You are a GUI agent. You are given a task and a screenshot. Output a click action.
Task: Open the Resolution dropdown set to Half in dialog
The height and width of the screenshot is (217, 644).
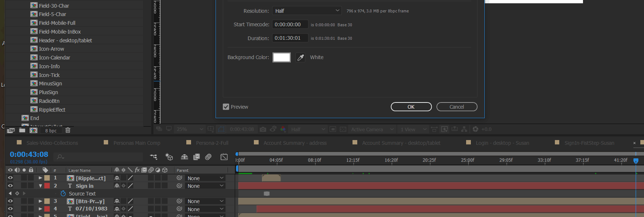pos(307,11)
